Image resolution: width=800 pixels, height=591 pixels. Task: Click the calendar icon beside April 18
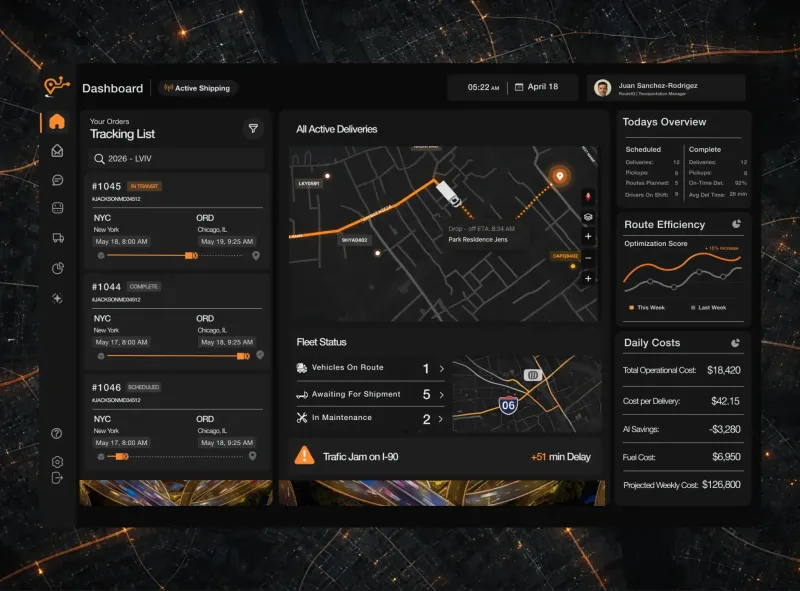(519, 87)
